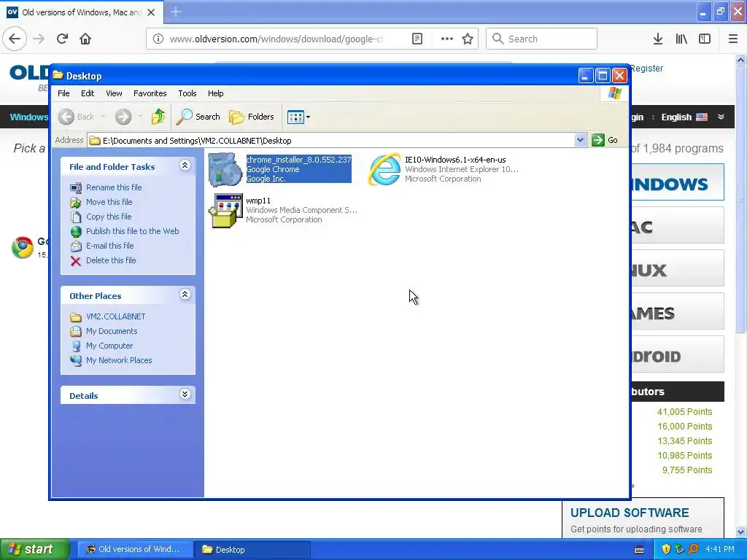Open the English language selector on webpage
The height and width of the screenshot is (560, 747).
684,117
